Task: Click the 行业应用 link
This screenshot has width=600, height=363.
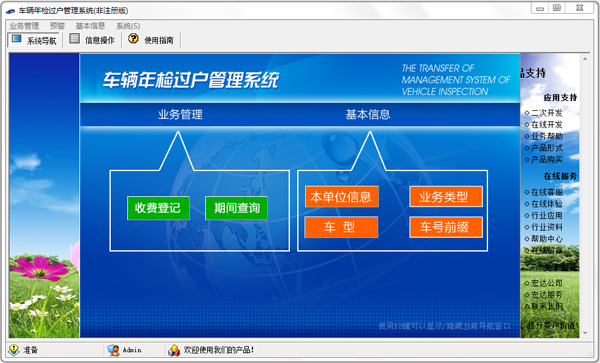Action: tap(546, 215)
